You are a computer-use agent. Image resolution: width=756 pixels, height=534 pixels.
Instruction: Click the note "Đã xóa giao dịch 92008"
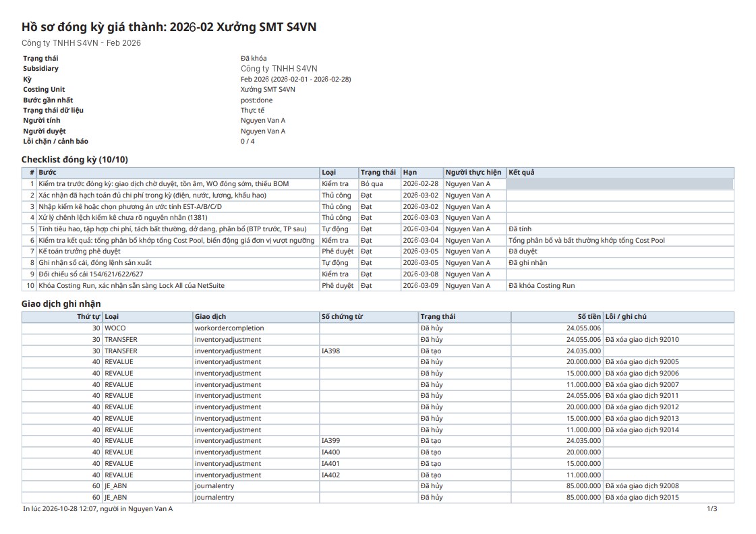(x=642, y=486)
